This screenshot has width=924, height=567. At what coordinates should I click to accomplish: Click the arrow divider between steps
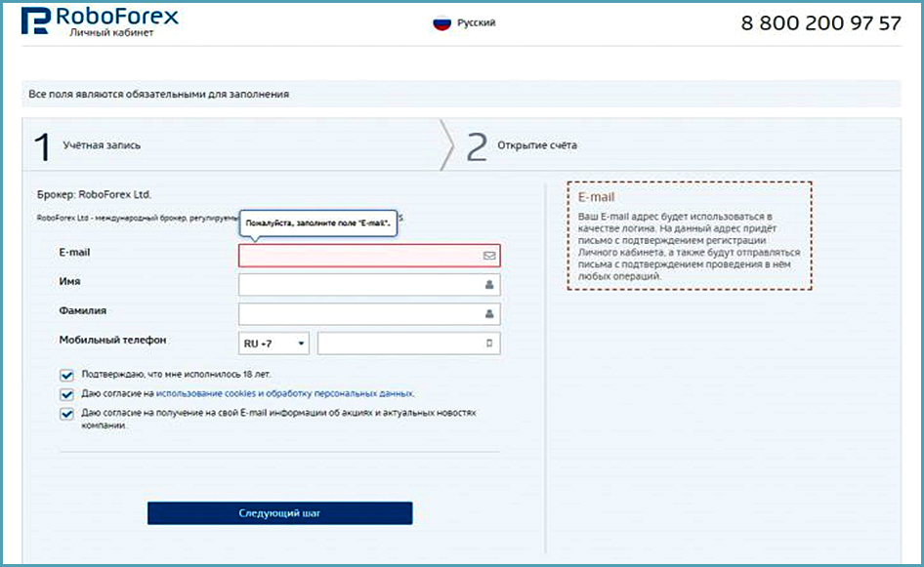447,145
